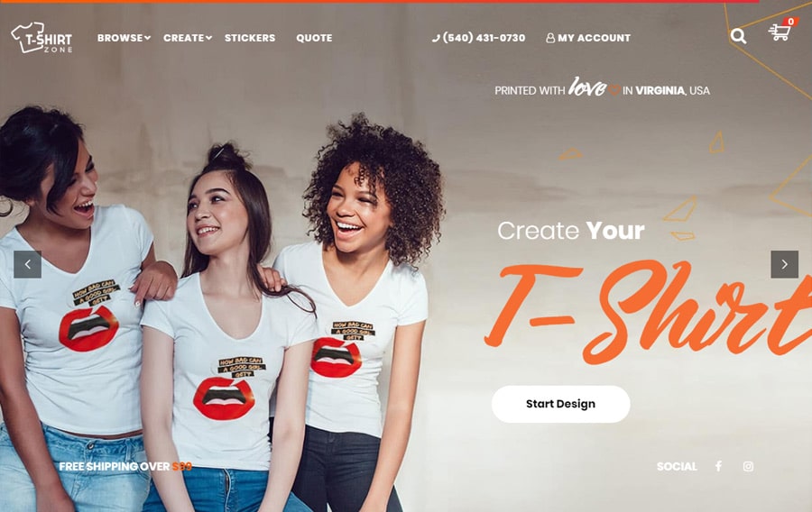
Task: Expand the Browse dropdown chevron
Action: [x=148, y=38]
